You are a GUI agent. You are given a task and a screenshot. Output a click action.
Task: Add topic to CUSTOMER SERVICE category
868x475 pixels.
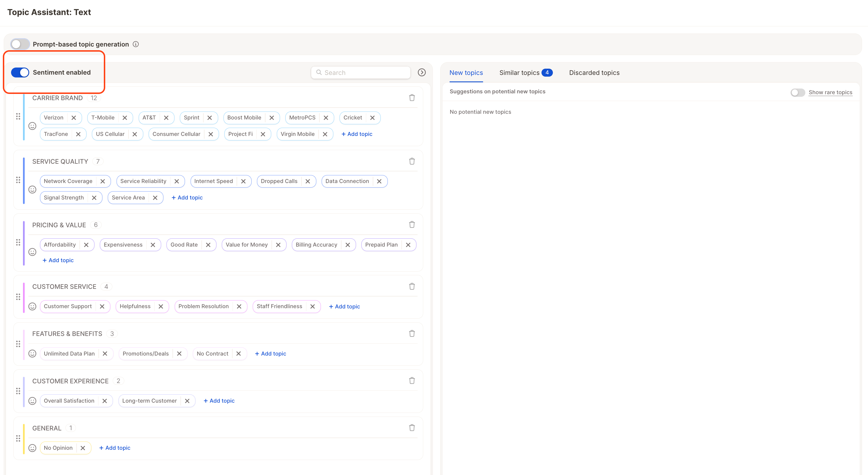pyautogui.click(x=344, y=306)
